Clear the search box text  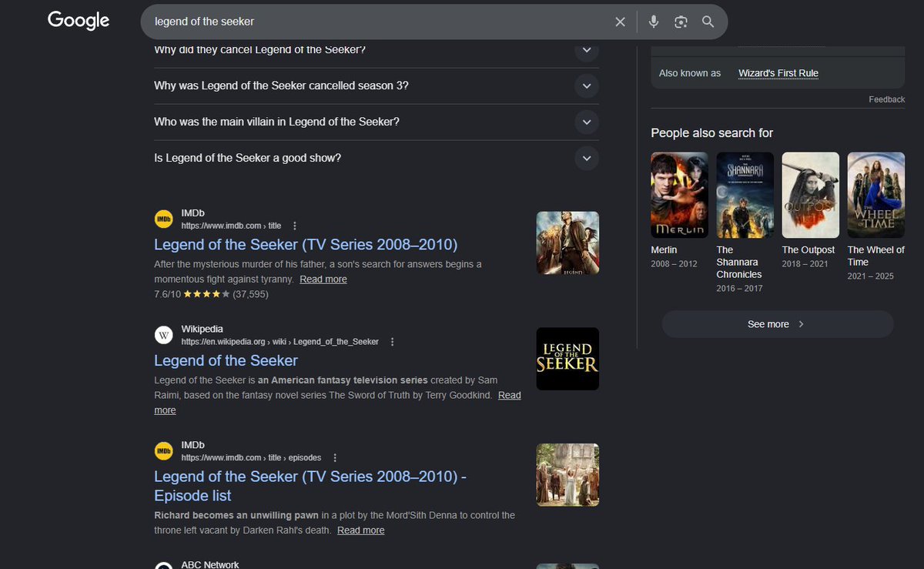point(620,22)
